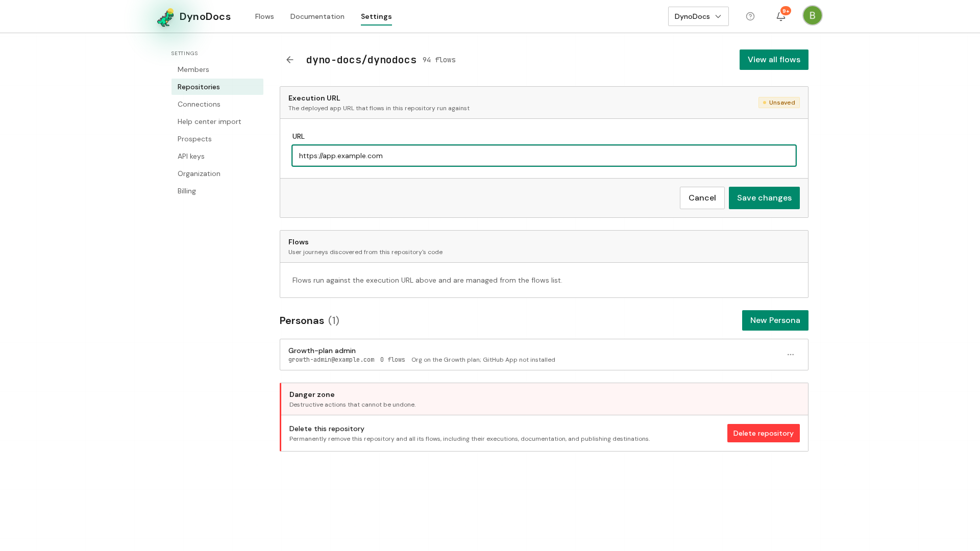Image resolution: width=980 pixels, height=551 pixels.
Task: Open Billing settings
Action: (x=217, y=191)
